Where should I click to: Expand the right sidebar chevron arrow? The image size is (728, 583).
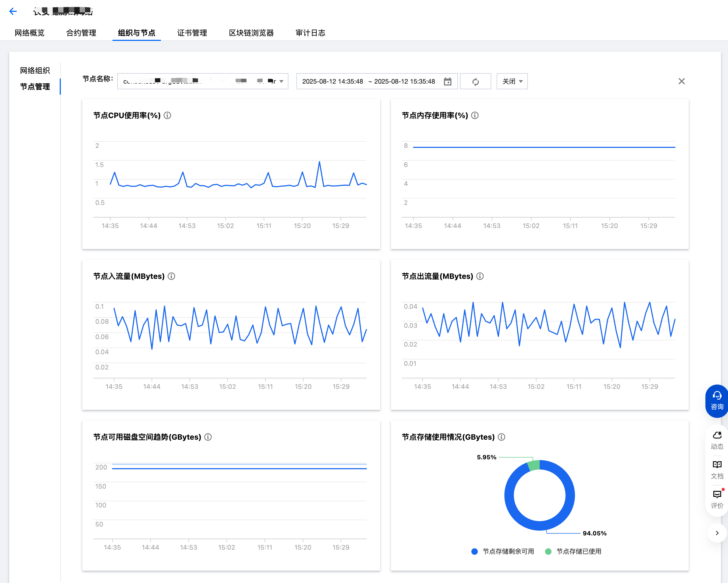click(716, 533)
